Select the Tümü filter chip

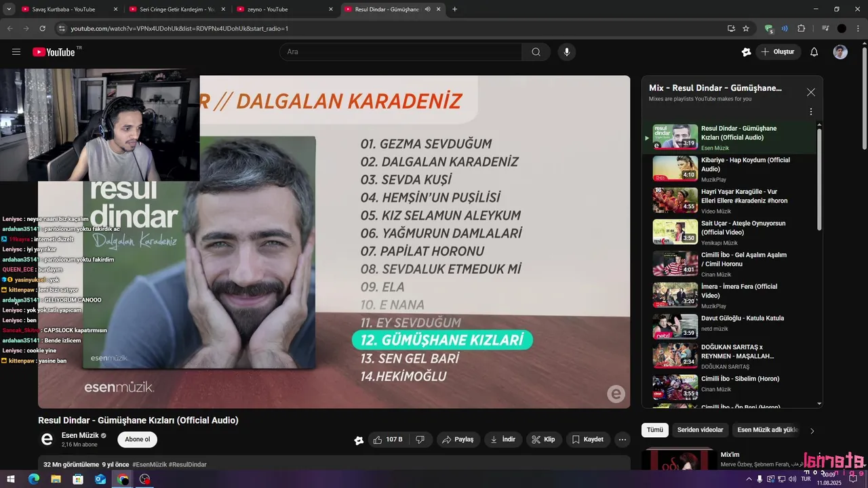click(655, 430)
